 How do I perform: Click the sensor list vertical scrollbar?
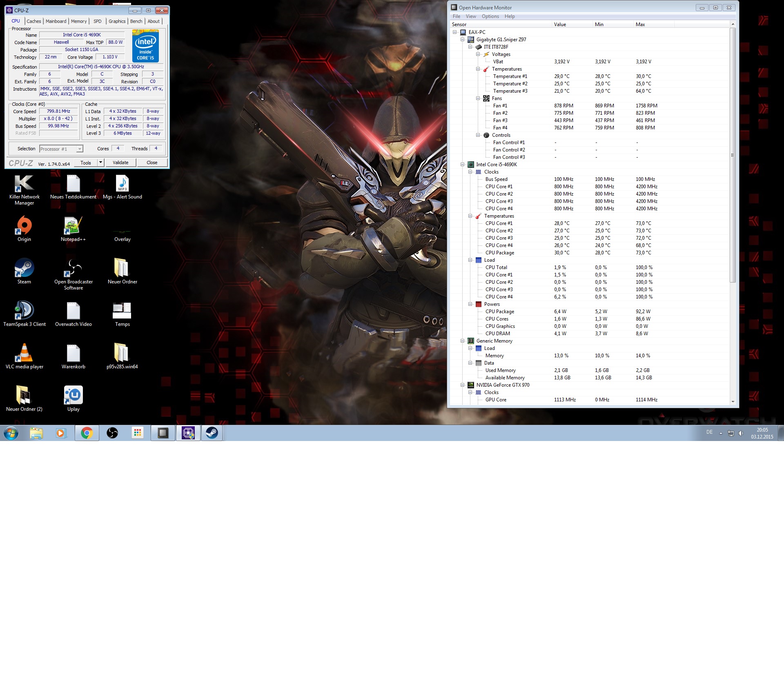733,155
